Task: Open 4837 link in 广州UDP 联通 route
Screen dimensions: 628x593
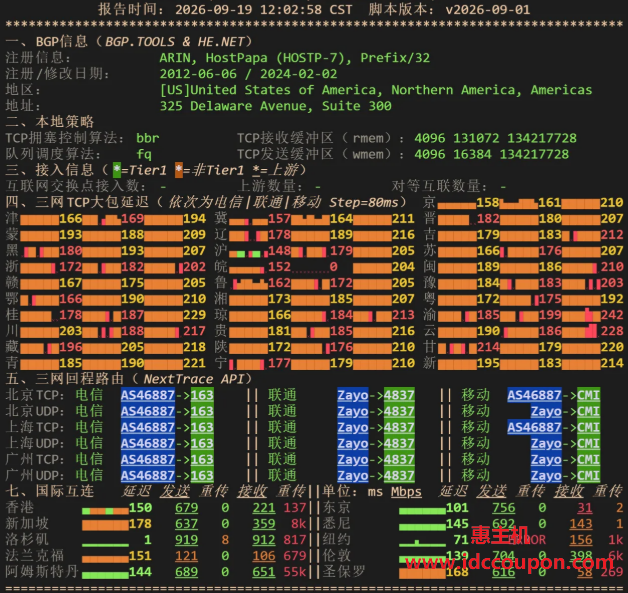Action: point(399,475)
